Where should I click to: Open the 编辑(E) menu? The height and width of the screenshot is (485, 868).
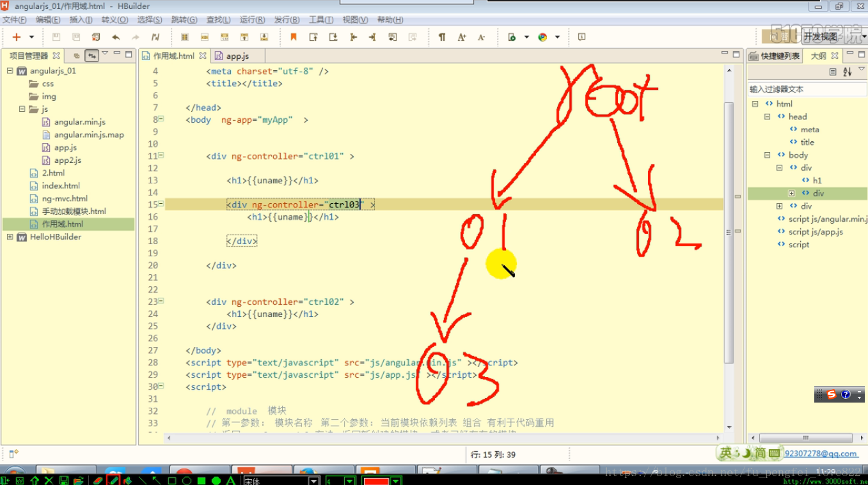48,20
